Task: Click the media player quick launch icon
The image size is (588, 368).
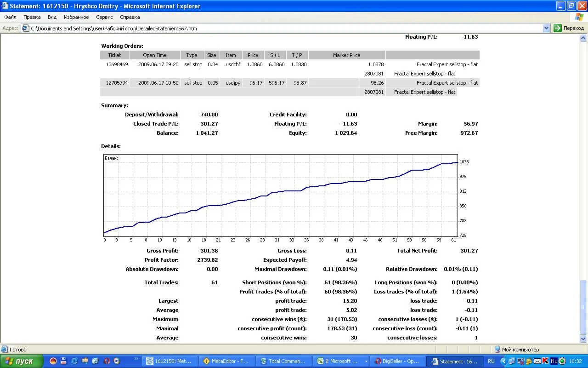Action: point(117,361)
